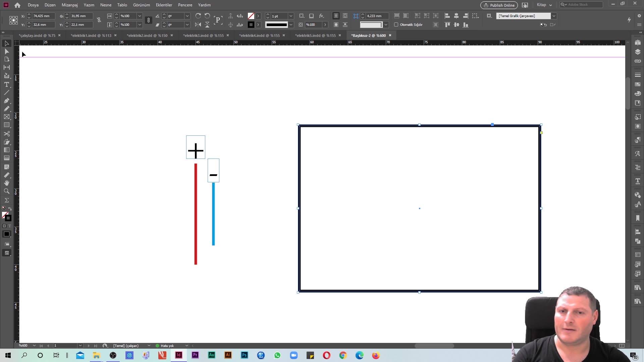This screenshot has width=644, height=362.
Task: Open the stroke weight dropdown
Action: click(x=291, y=16)
